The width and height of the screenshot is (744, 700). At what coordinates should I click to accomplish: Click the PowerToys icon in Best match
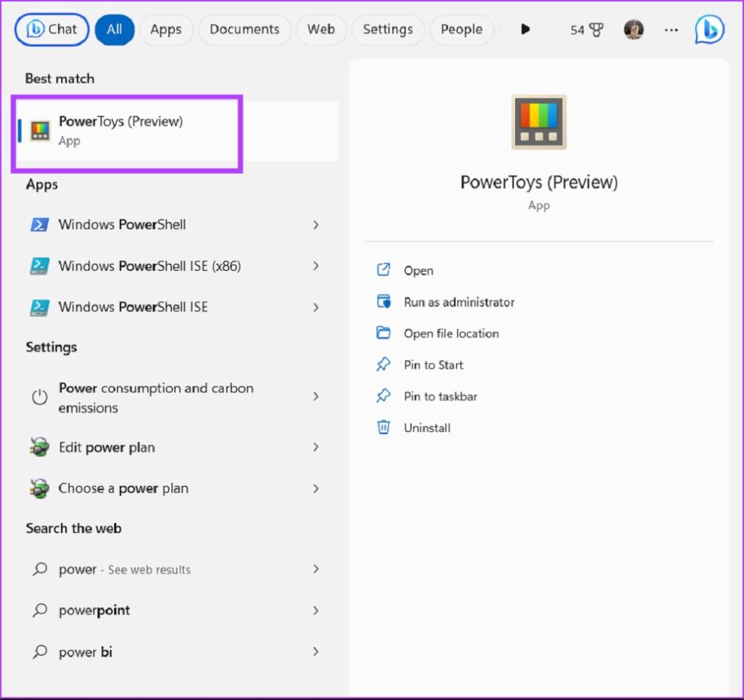click(x=41, y=131)
